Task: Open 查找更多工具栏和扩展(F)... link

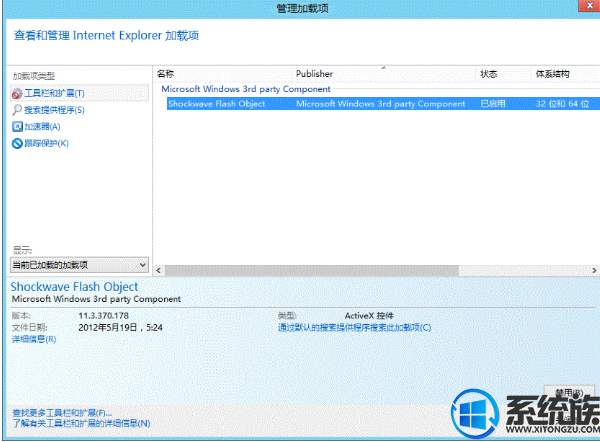Action: tap(62, 413)
